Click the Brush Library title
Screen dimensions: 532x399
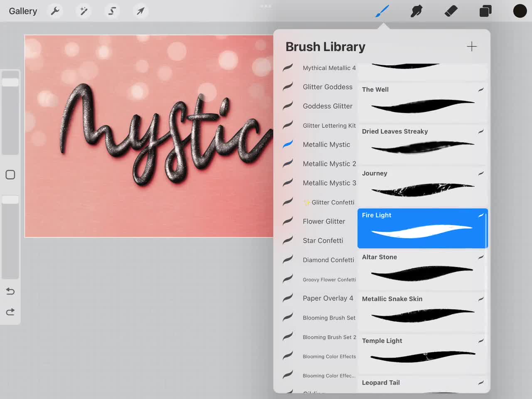click(325, 47)
